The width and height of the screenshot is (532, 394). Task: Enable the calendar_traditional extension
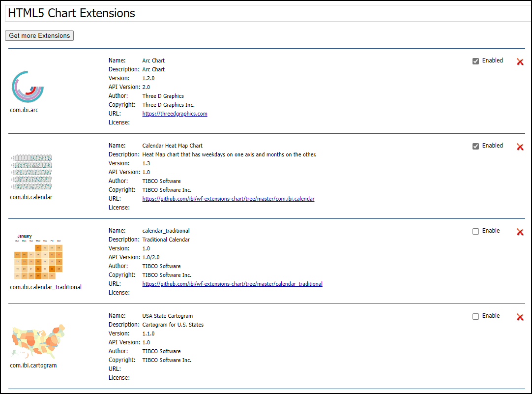[x=475, y=232]
